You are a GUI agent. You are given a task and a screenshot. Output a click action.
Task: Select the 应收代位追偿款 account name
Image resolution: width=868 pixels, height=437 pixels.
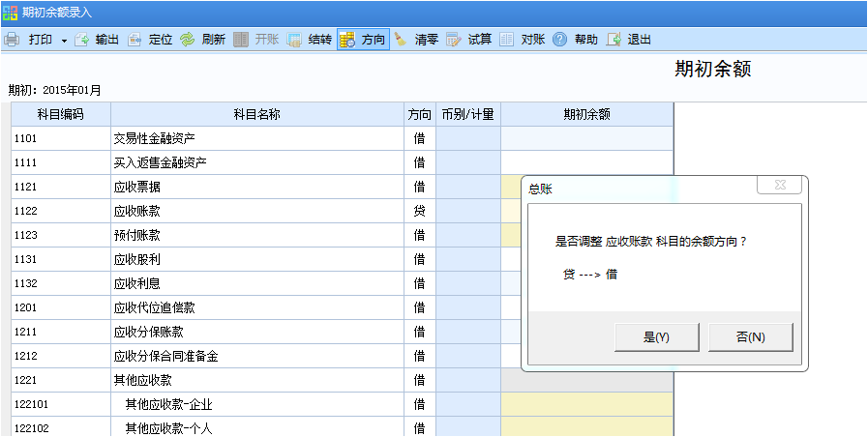[154, 308]
